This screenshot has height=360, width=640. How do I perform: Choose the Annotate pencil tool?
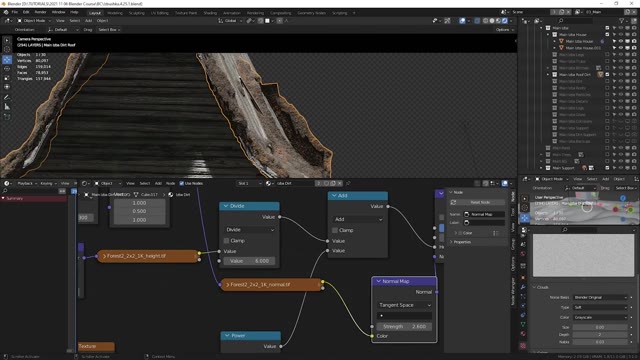point(7,97)
